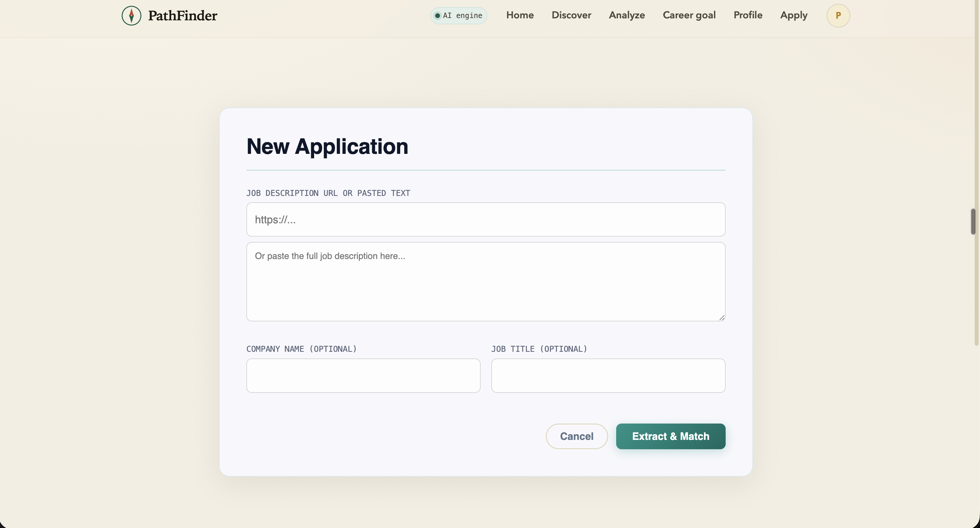Click the Extract & Match button

point(670,436)
